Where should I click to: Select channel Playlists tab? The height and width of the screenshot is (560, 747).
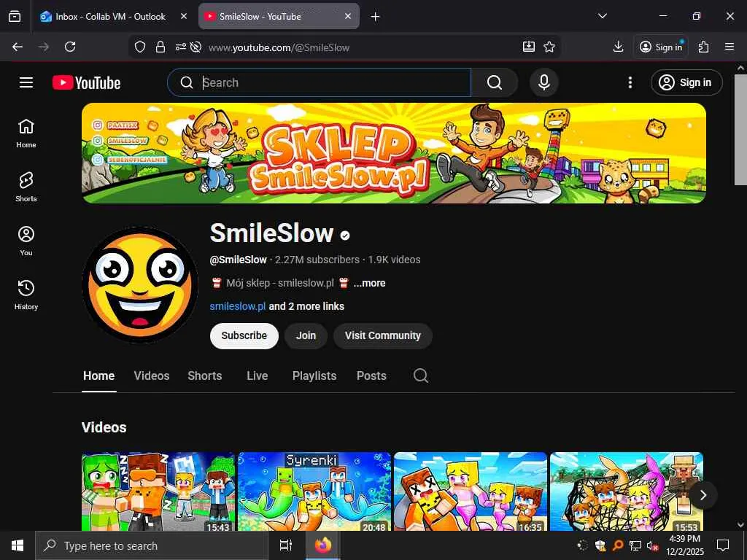(x=314, y=376)
